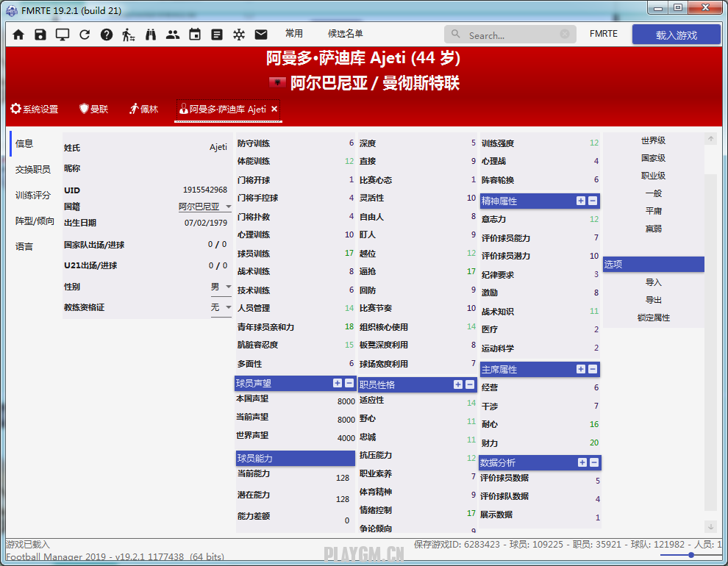728x566 pixels.
Task: Edit 青年球员亲和力 value 18
Action: click(349, 326)
